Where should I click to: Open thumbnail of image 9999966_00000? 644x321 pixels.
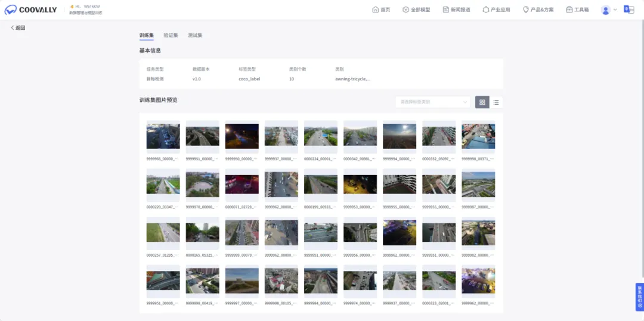pyautogui.click(x=163, y=136)
